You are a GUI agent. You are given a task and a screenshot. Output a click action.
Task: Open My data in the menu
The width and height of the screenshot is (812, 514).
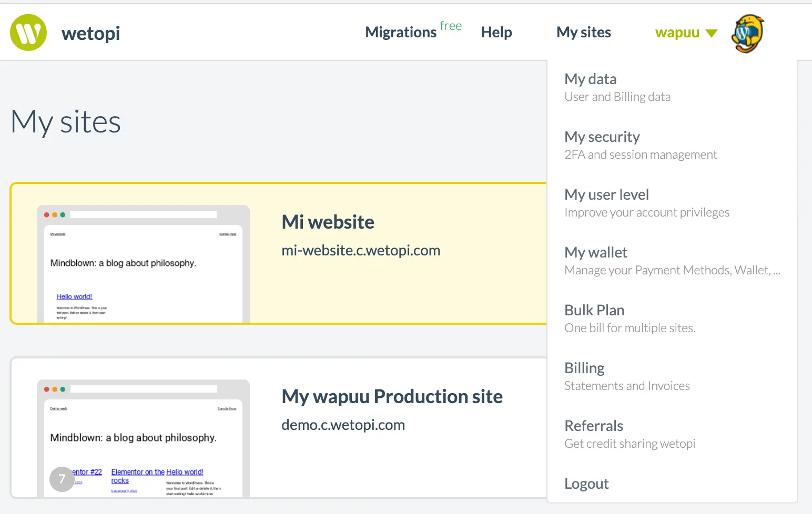(590, 79)
